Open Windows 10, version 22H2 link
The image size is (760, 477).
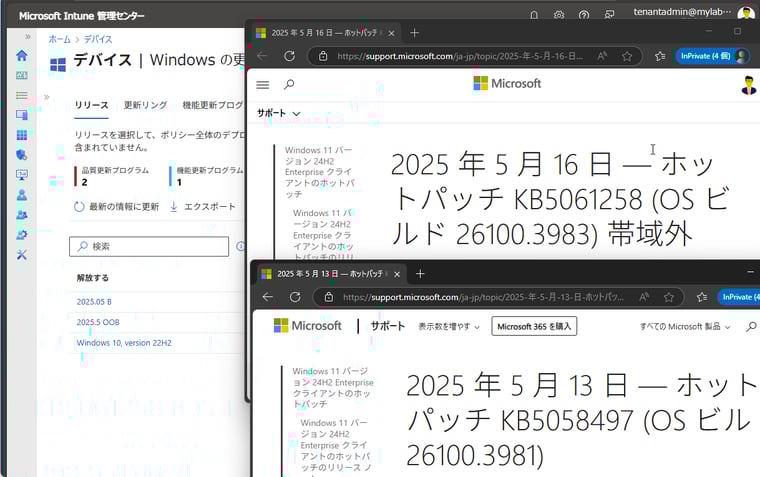click(124, 343)
